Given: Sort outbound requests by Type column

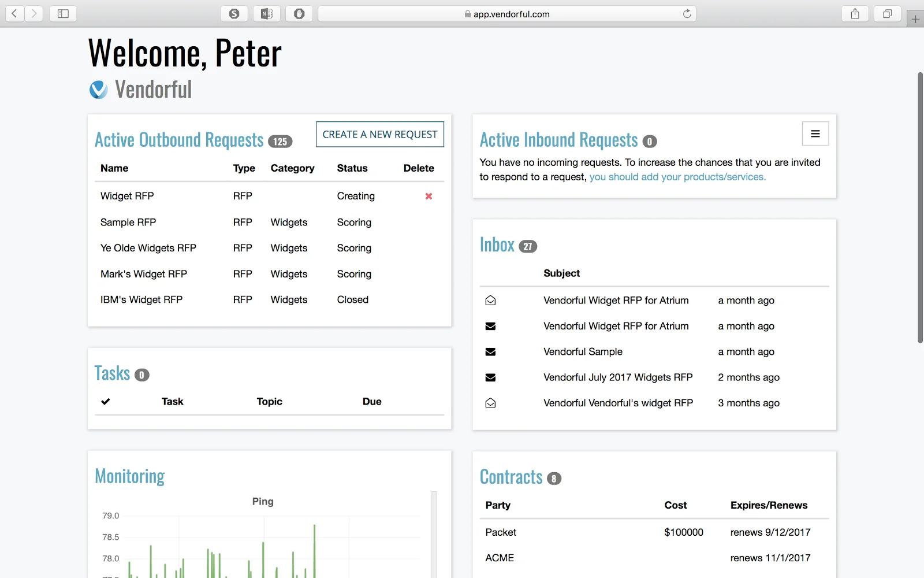Looking at the screenshot, I should (x=244, y=168).
